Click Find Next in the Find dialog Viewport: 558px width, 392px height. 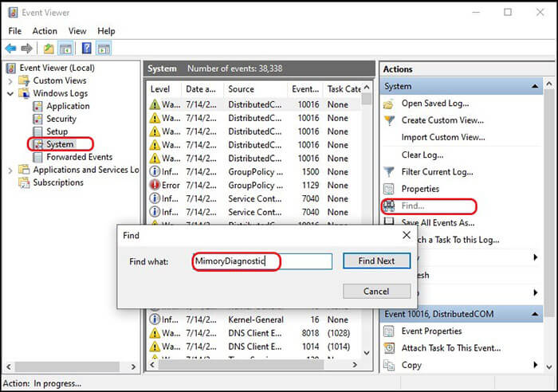[376, 261]
